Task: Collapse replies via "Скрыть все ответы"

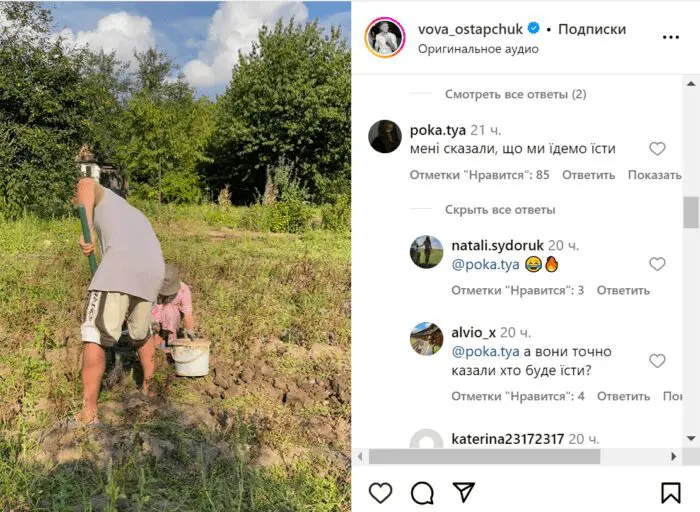Action: click(x=500, y=209)
